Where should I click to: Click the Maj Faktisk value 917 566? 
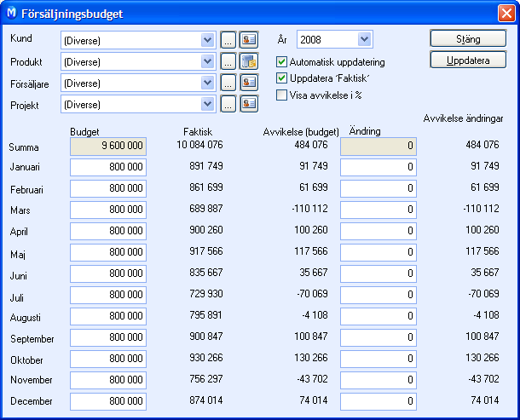coord(206,251)
